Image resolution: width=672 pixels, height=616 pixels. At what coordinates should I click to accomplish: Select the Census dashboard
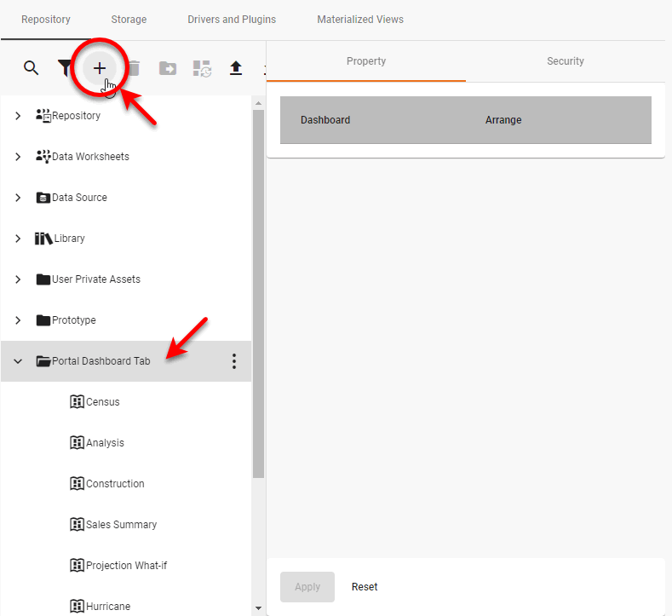[x=103, y=402]
